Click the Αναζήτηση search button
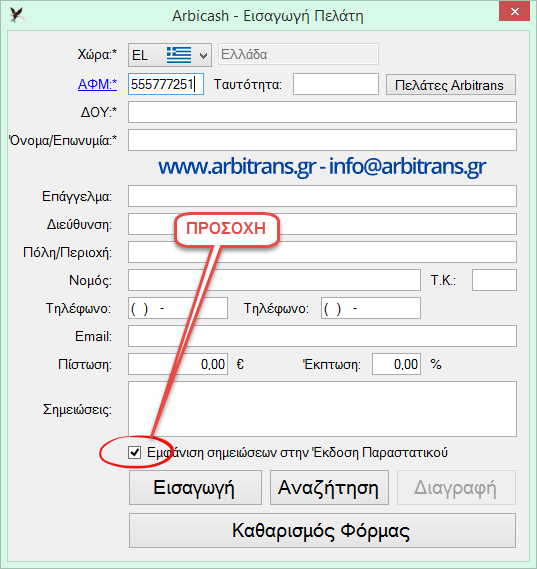The width and height of the screenshot is (537, 569). point(329,487)
